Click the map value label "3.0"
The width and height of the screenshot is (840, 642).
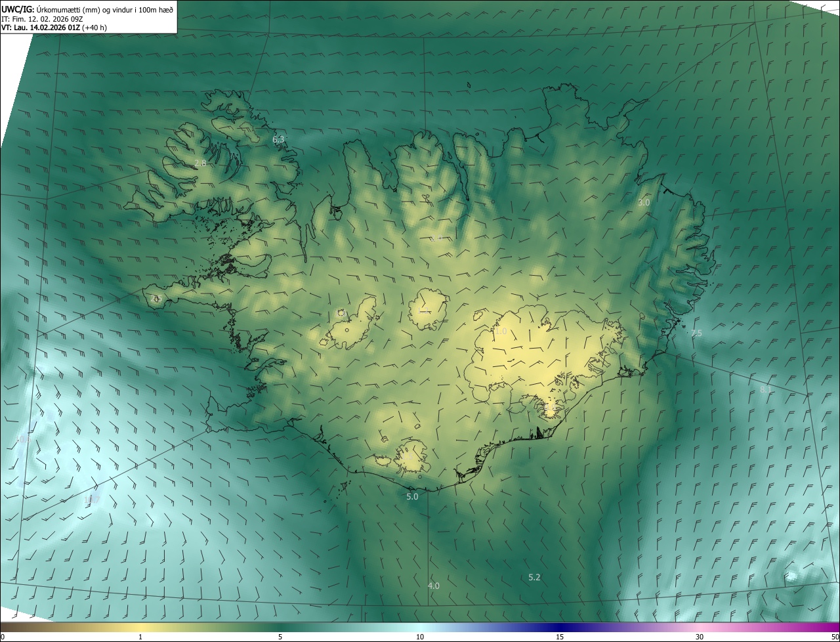click(644, 203)
